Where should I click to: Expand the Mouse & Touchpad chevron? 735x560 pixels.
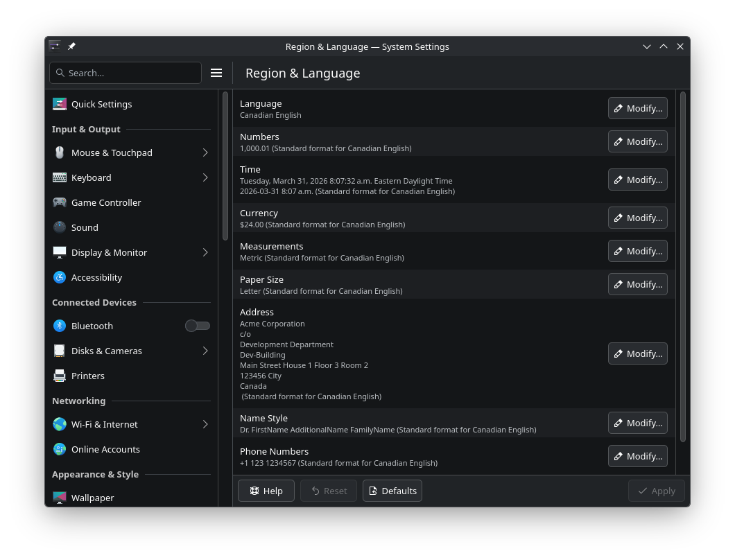(205, 152)
